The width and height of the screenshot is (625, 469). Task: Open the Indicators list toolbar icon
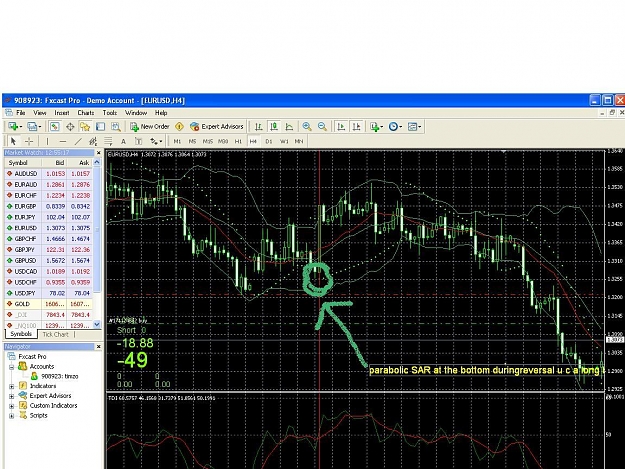(376, 127)
